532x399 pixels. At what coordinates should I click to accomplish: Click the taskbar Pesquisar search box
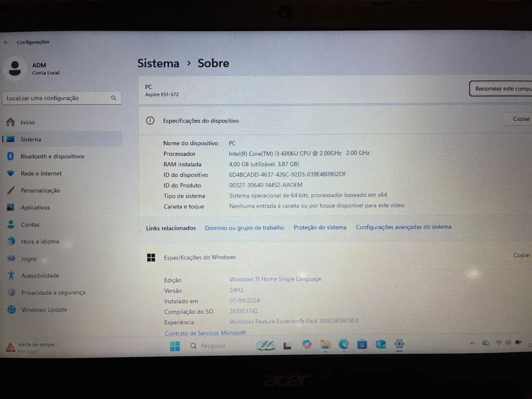coord(208,345)
